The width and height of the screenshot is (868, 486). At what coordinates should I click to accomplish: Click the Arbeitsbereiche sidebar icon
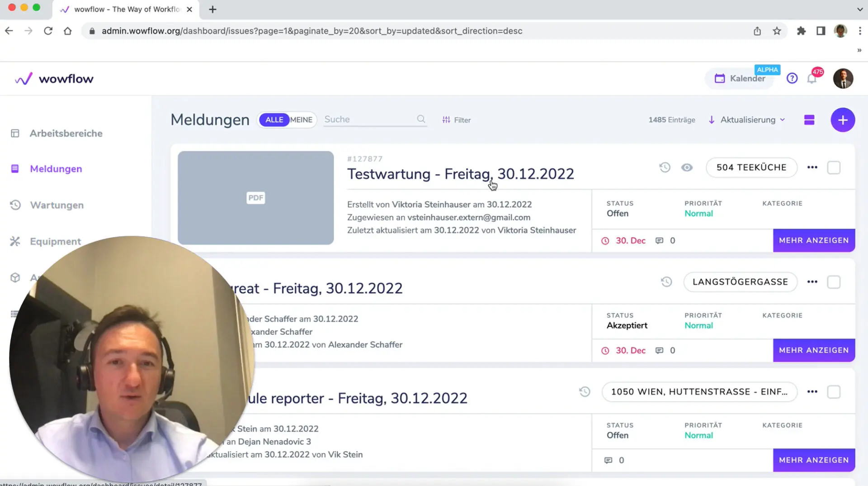(x=15, y=133)
